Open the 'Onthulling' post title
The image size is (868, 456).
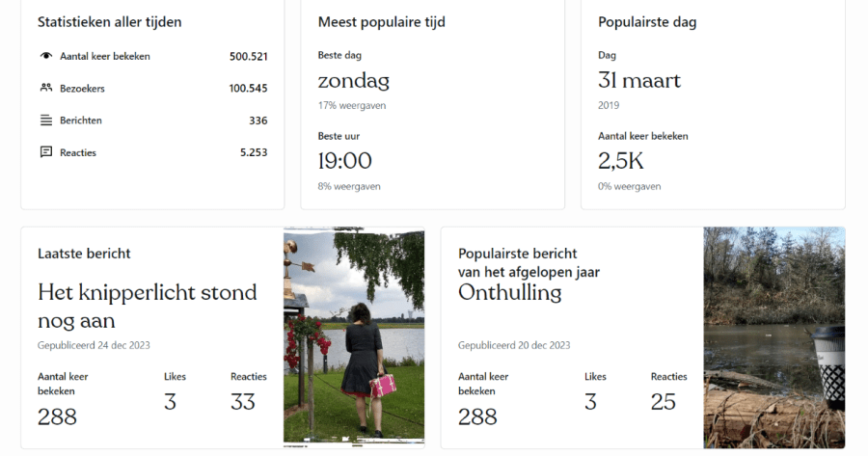[509, 292]
